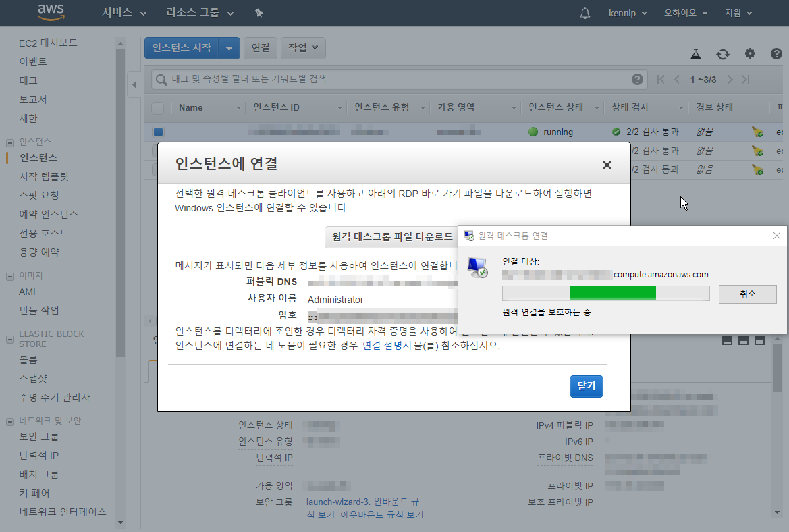Viewport: 789px width, 532px height.
Task: Open the 작업 actions dropdown
Action: [303, 48]
